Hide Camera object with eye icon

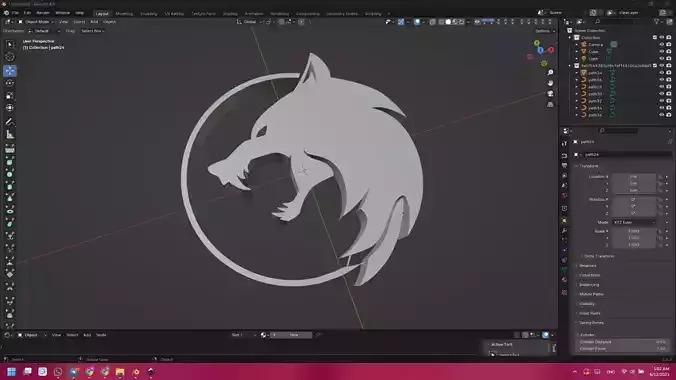pyautogui.click(x=662, y=44)
